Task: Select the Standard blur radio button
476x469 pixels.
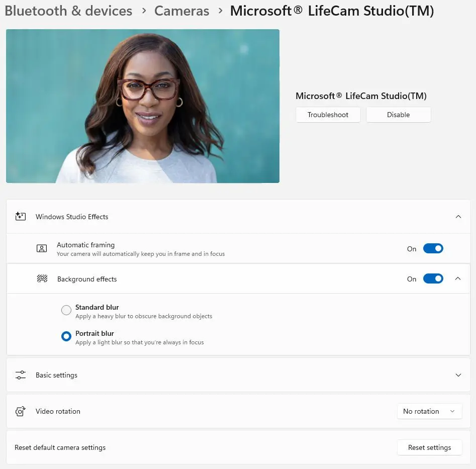Action: (66, 310)
